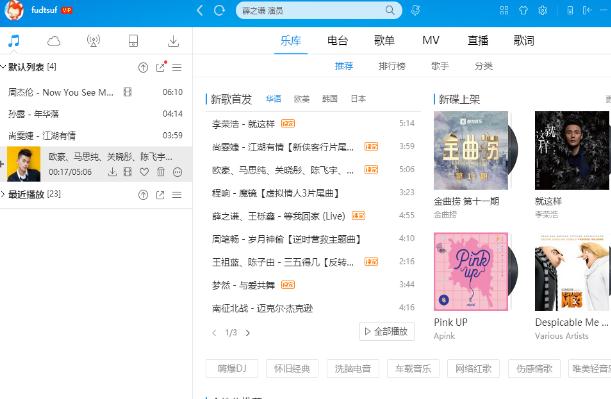Download the currently playing song

[x=112, y=171]
